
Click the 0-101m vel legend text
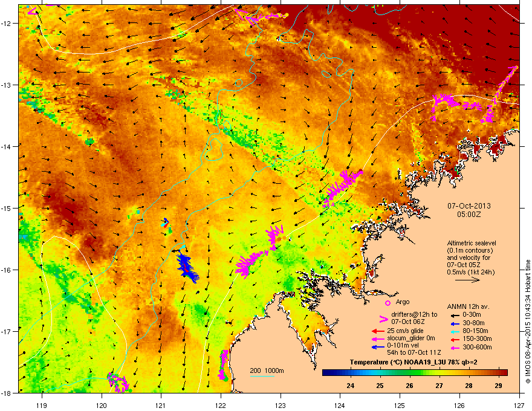coord(403,345)
